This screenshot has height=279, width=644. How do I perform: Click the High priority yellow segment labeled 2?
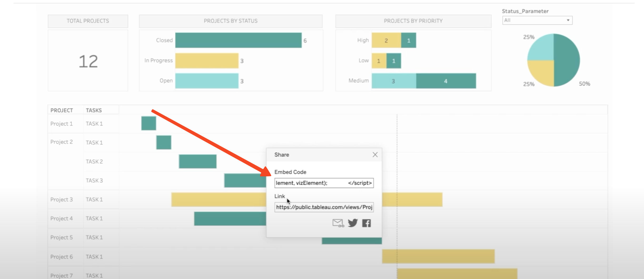coord(387,40)
